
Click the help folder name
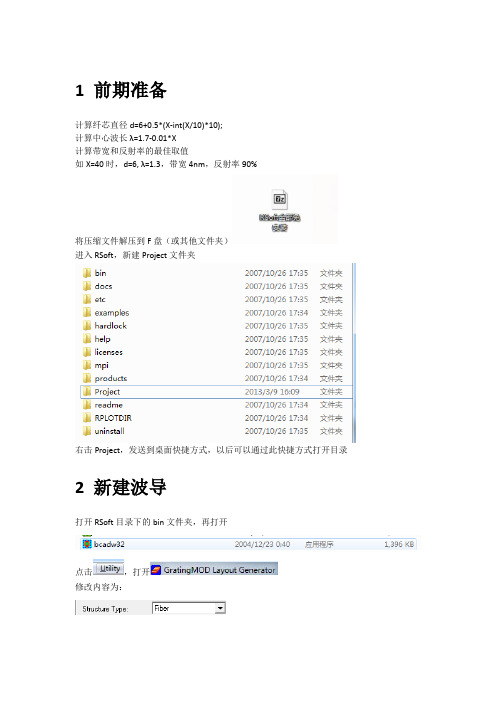pyautogui.click(x=103, y=339)
